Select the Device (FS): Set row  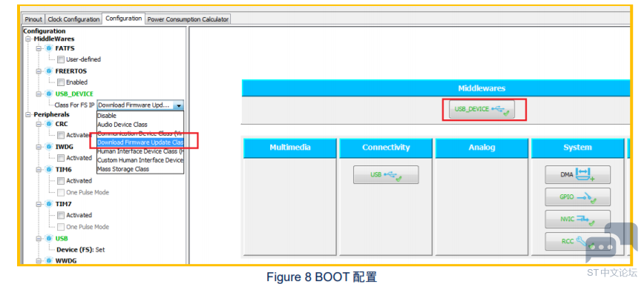click(81, 250)
